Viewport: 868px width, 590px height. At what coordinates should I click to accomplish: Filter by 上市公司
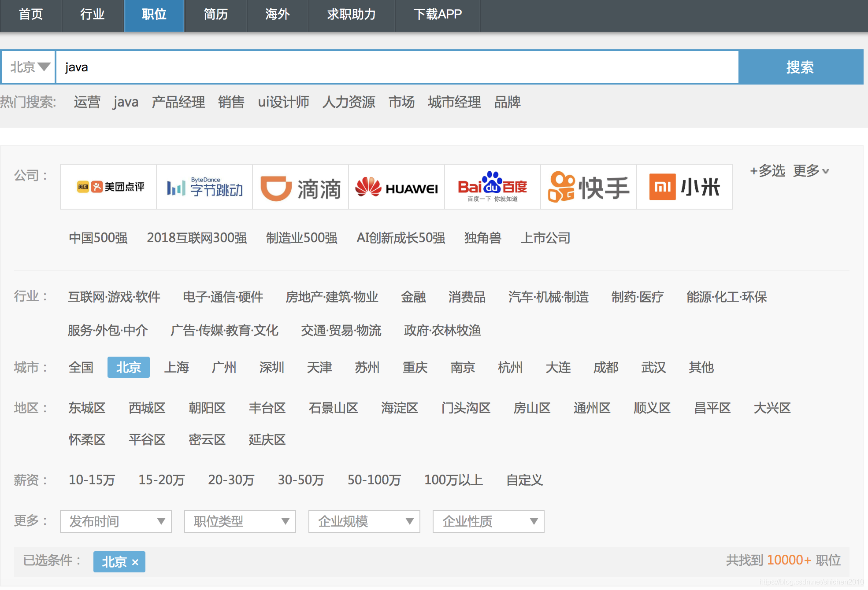tap(545, 238)
